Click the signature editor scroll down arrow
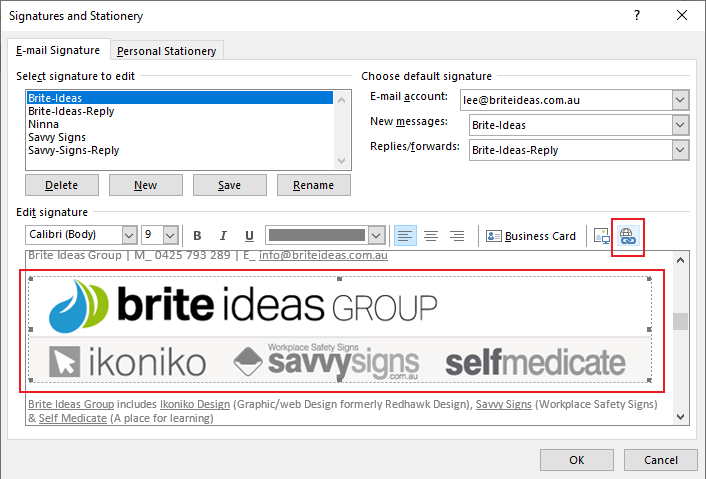706x479 pixels. pos(680,417)
